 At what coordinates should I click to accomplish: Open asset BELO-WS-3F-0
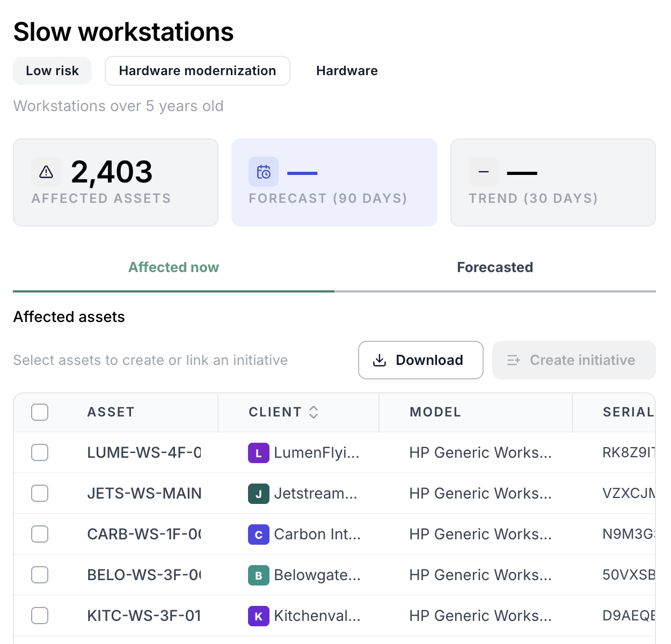click(x=144, y=575)
